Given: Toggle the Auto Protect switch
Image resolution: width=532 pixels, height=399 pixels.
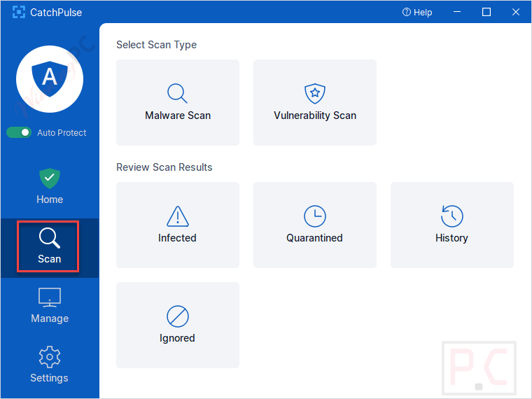Looking at the screenshot, I should pos(19,132).
